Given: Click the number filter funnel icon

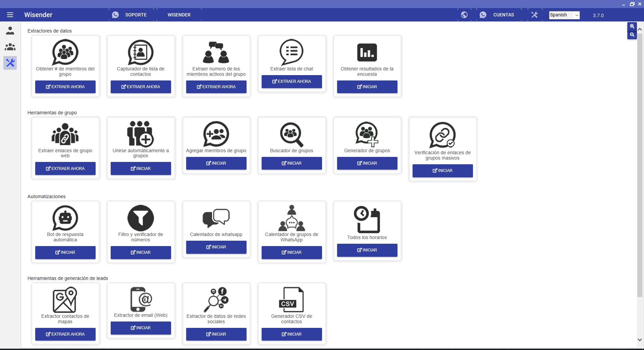Looking at the screenshot, I should (141, 218).
